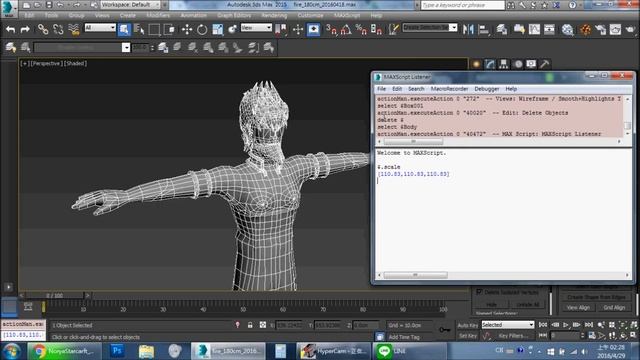Click the Render Production teapot icon
The width and height of the screenshot is (640, 360).
click(x=630, y=29)
